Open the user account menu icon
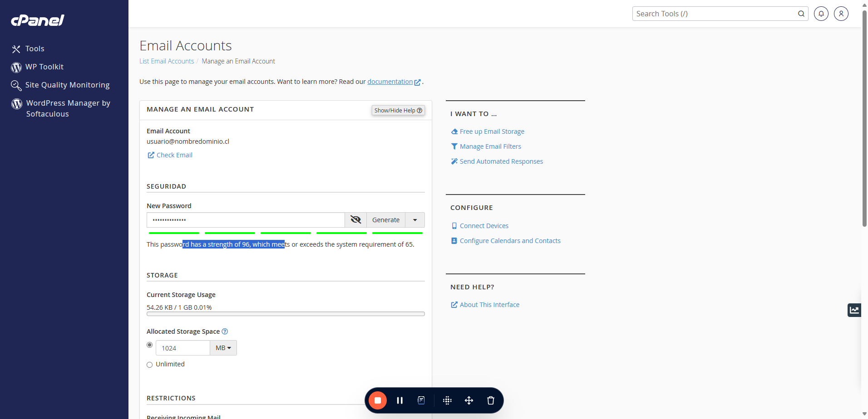868x419 pixels. [841, 14]
